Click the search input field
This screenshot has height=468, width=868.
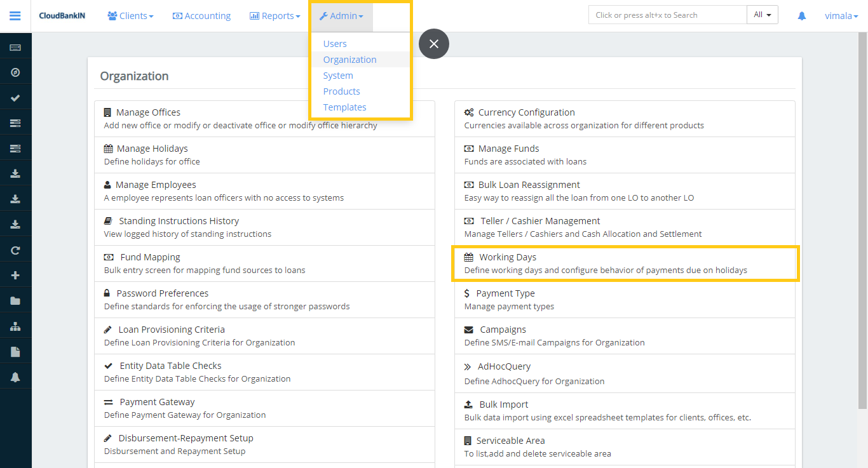pyautogui.click(x=667, y=15)
